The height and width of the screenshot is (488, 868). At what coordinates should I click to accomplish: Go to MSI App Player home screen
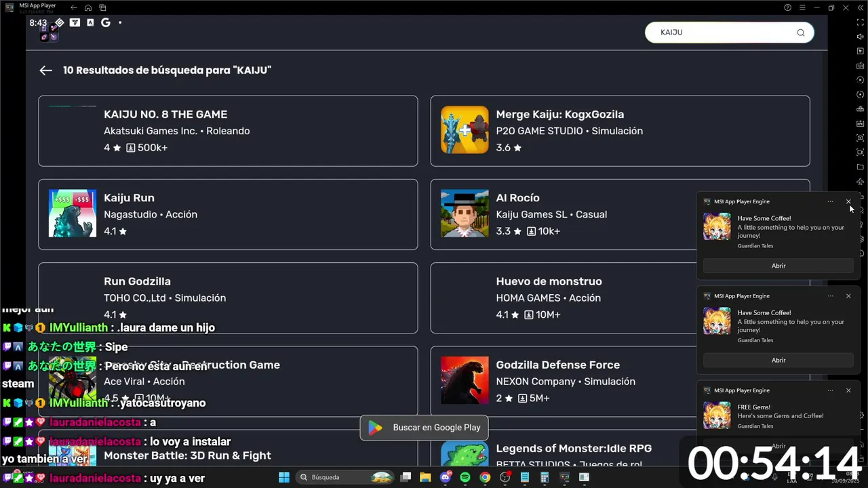[x=88, y=7]
